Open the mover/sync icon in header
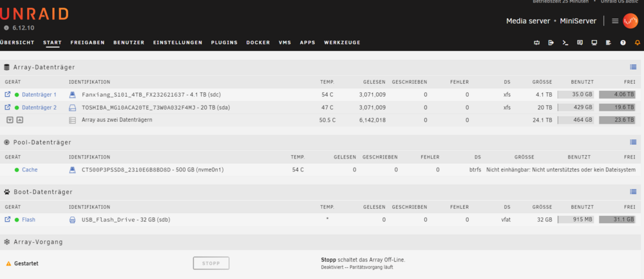Viewport: 644px width, 279px height. (536, 43)
